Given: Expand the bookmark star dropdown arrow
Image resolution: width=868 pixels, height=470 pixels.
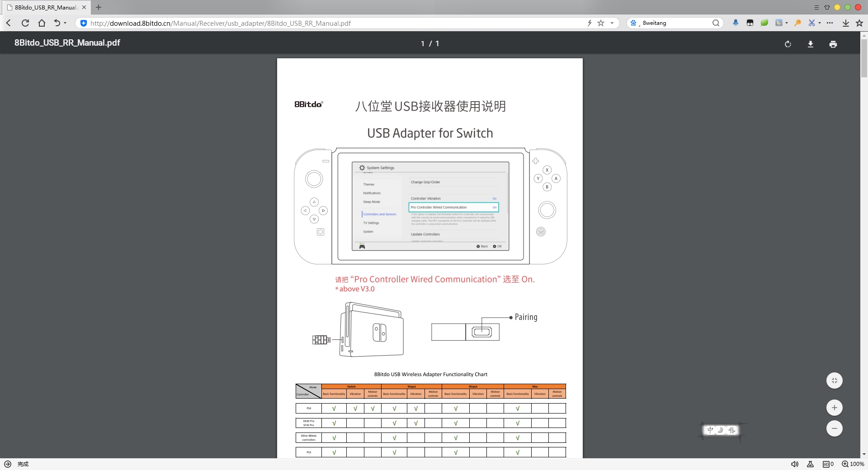Looking at the screenshot, I should [x=613, y=23].
